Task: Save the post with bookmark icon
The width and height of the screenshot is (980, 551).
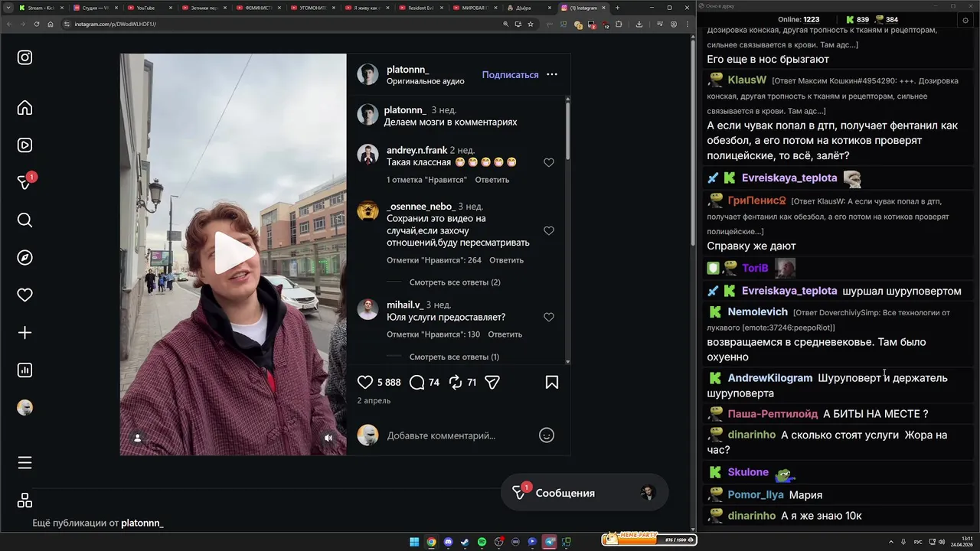Action: [x=552, y=382]
